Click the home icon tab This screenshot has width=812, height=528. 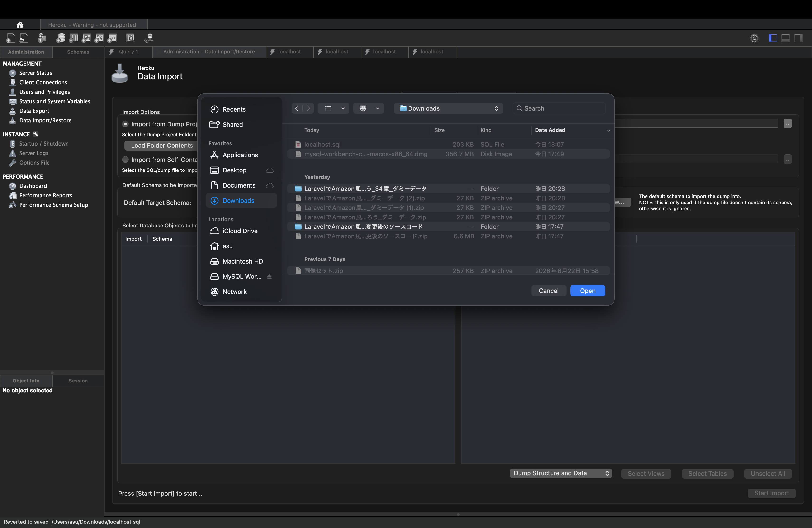point(20,24)
